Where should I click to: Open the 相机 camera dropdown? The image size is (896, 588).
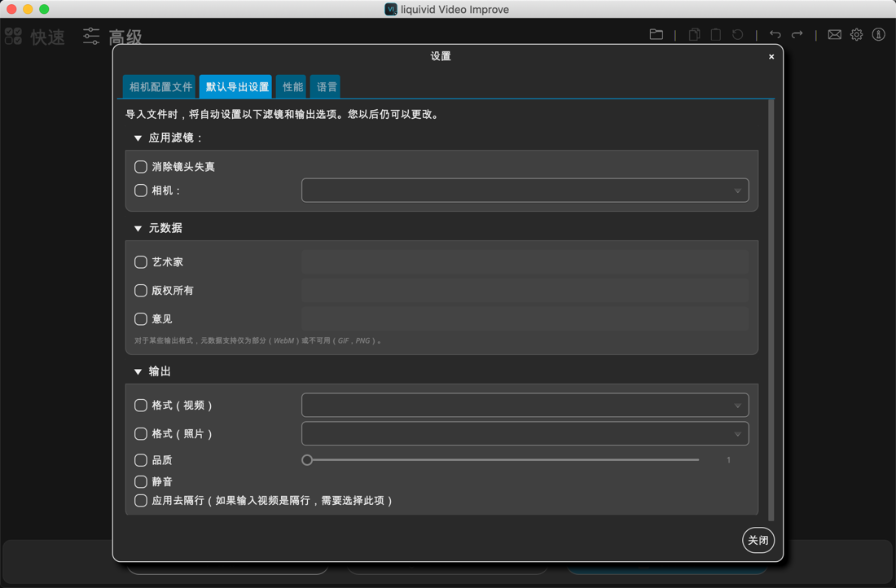tap(525, 190)
